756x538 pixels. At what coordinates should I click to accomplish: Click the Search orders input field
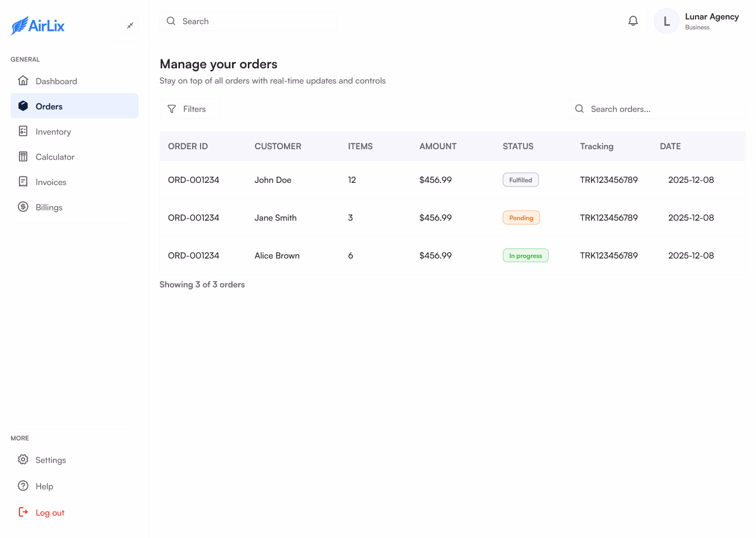(656, 108)
